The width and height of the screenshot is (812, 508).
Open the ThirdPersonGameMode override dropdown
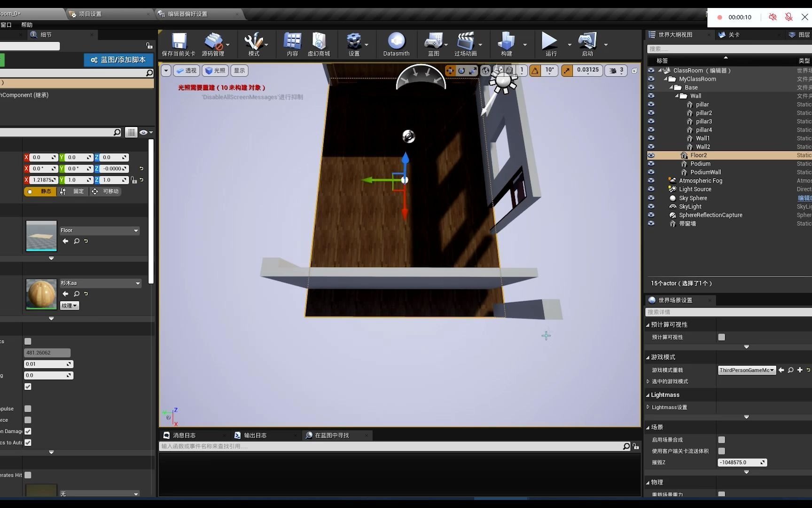click(x=747, y=370)
